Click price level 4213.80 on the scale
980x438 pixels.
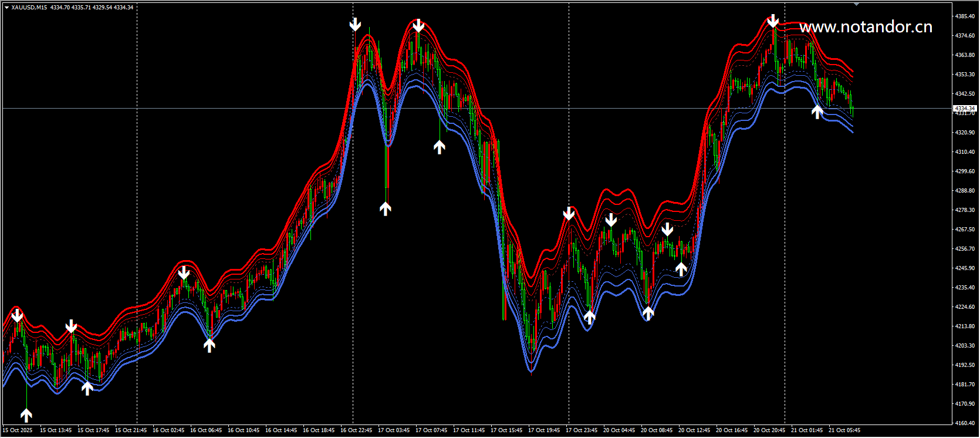point(965,326)
